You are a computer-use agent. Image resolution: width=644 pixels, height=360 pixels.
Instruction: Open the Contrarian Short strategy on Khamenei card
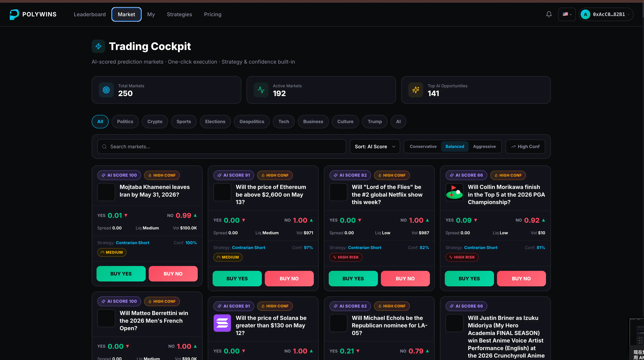[x=132, y=243]
